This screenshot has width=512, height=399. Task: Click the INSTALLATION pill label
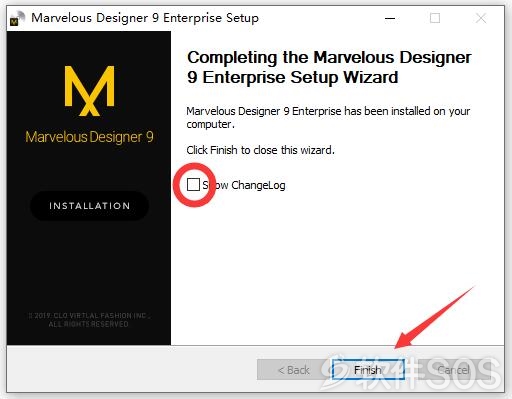(89, 206)
